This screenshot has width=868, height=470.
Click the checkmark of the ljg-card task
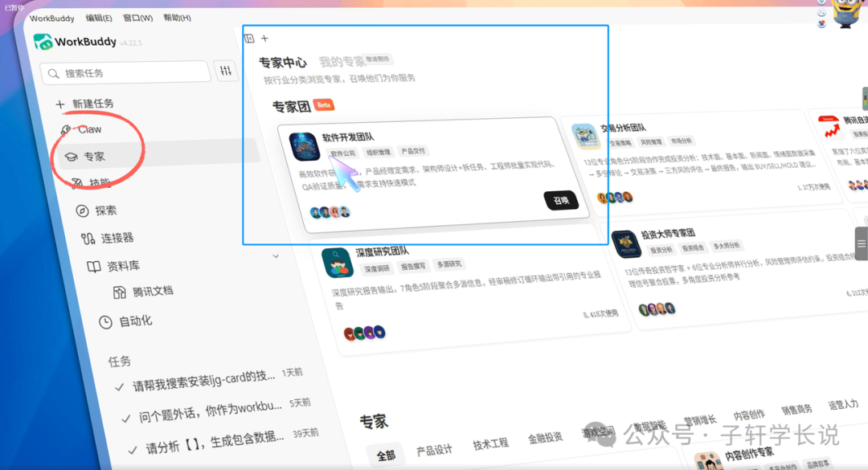[119, 387]
